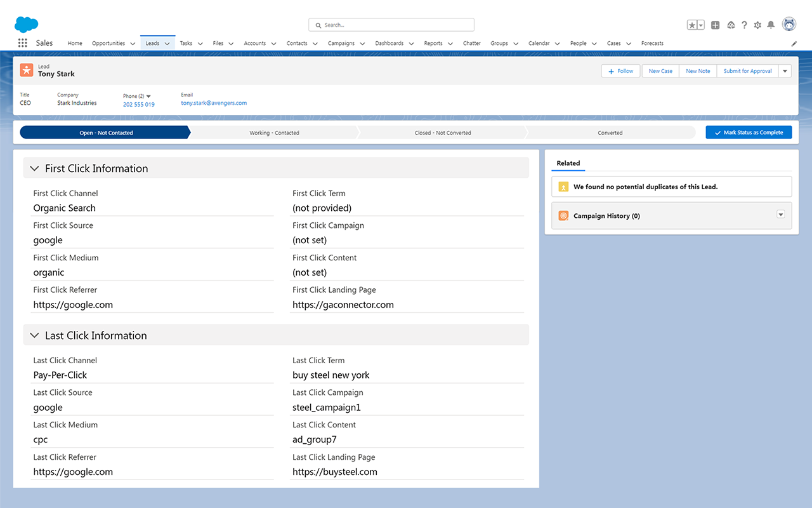The image size is (812, 508).
Task: Open the Chatter tab
Action: [471, 43]
